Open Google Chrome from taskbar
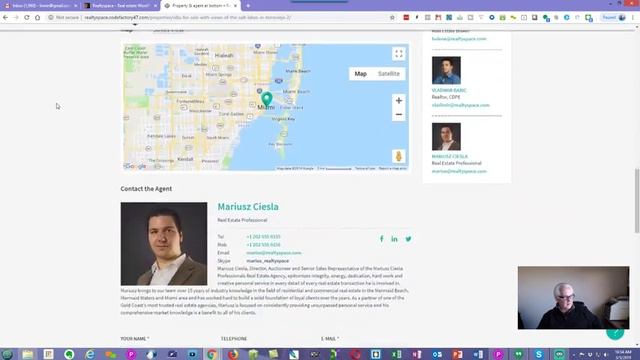Viewport: 640px width, 360px height. click(x=212, y=354)
